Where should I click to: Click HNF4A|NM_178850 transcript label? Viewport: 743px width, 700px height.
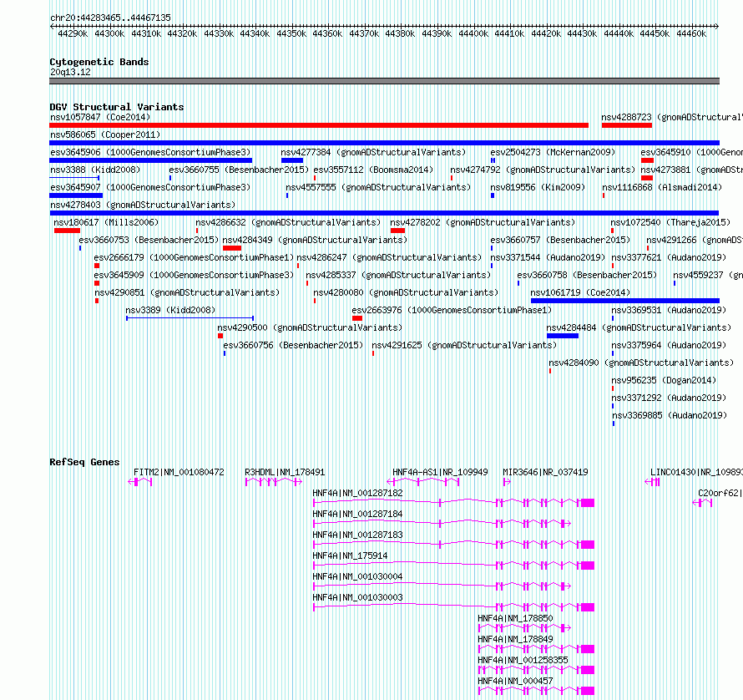(516, 618)
